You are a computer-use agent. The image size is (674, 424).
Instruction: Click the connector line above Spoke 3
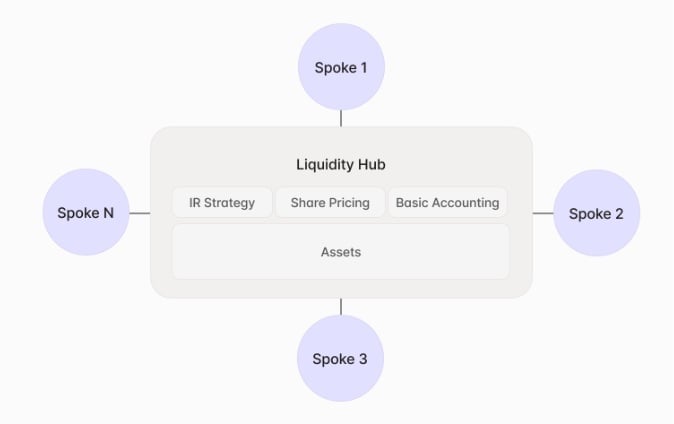click(341, 306)
